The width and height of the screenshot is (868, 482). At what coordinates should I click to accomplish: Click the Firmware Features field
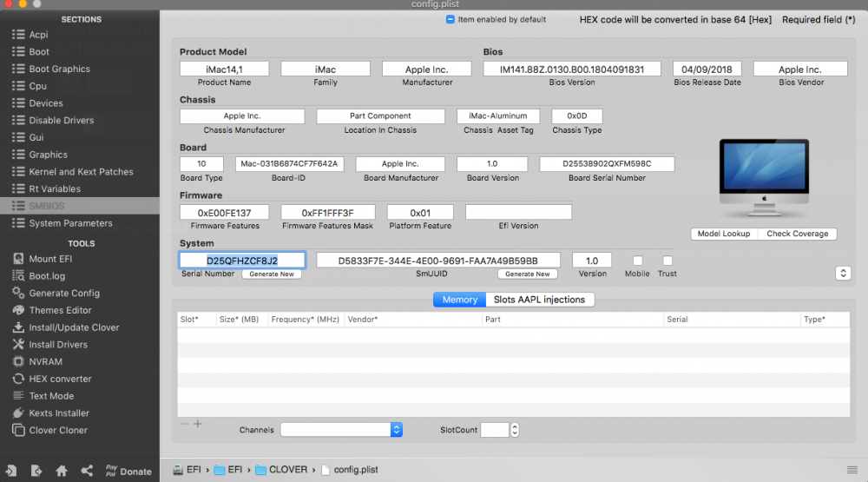[224, 213]
